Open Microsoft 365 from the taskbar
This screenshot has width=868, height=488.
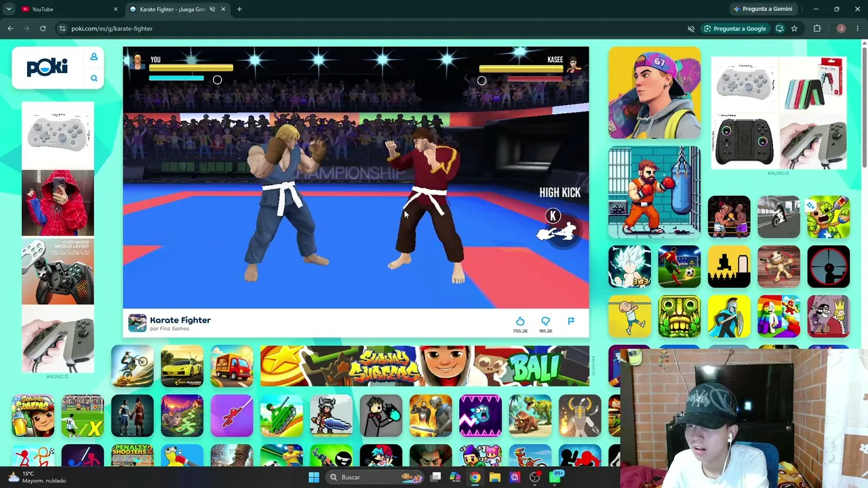click(x=456, y=477)
